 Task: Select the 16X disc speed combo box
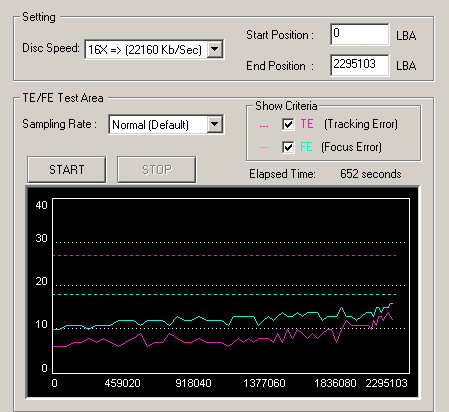(154, 50)
